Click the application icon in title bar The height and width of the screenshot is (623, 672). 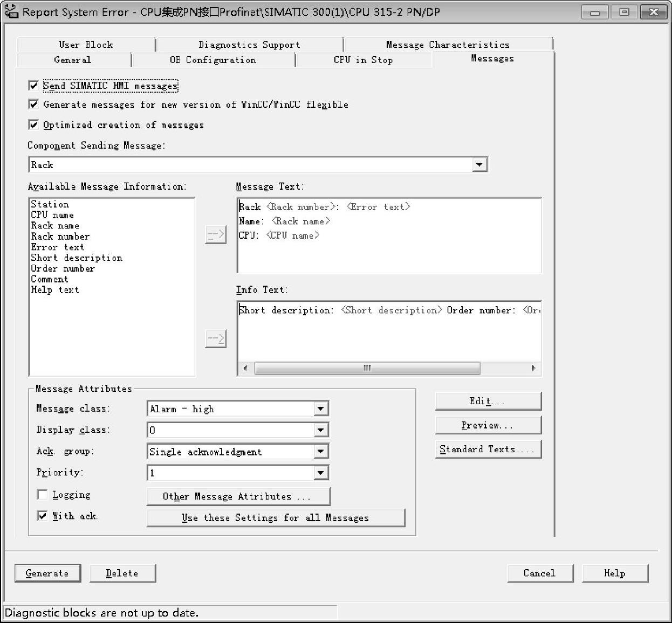11,11
